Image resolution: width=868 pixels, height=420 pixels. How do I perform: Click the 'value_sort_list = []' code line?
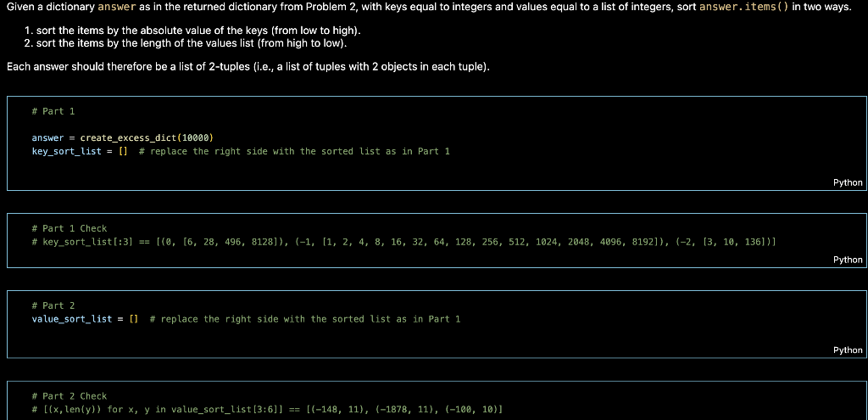pyautogui.click(x=246, y=318)
